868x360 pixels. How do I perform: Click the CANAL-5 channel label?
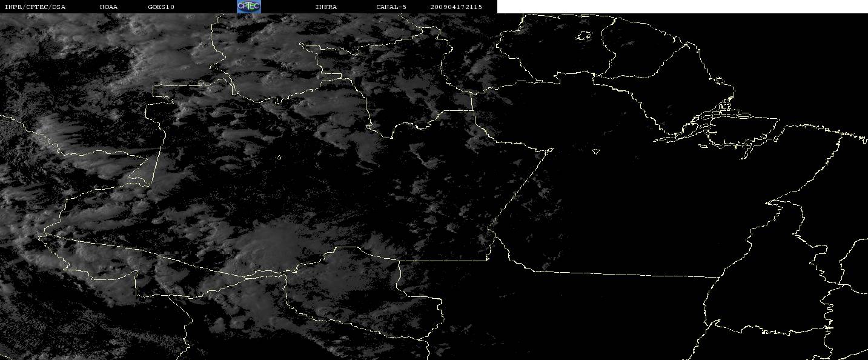391,7
